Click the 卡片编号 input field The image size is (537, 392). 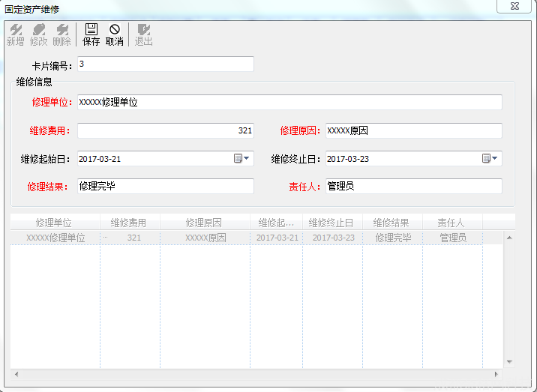click(165, 64)
